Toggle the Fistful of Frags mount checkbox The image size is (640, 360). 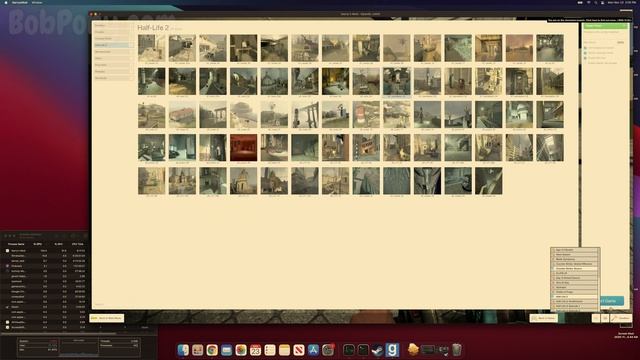[553, 292]
